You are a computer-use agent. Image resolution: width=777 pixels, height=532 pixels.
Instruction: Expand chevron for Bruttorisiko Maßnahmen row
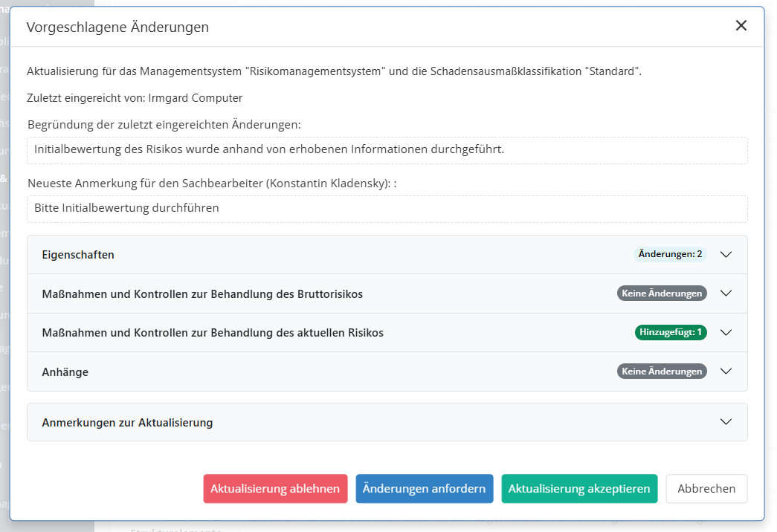click(726, 293)
